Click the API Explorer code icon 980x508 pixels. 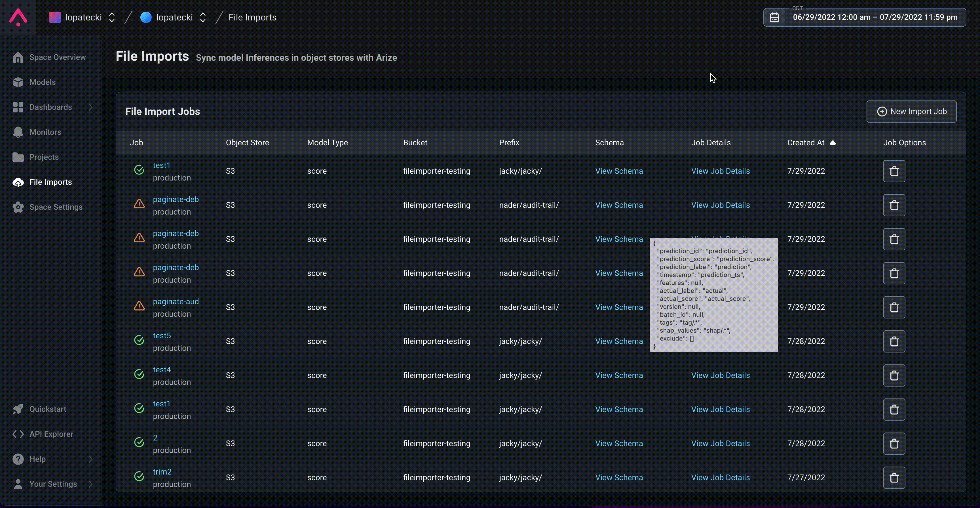point(18,434)
